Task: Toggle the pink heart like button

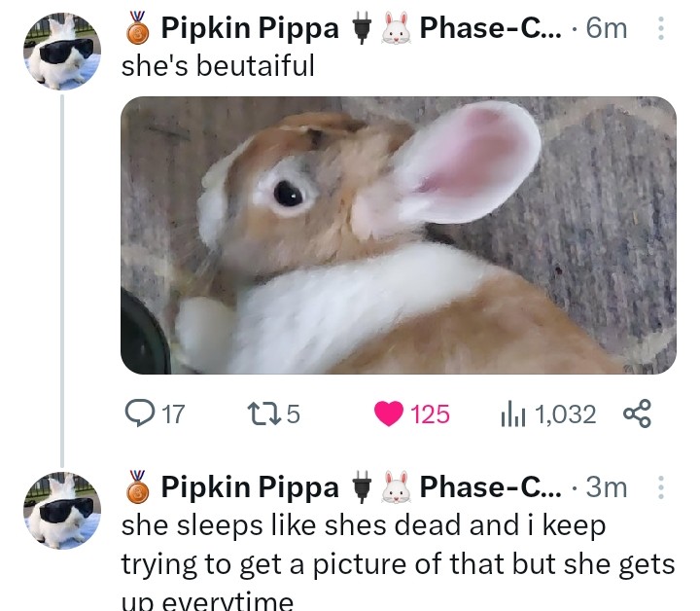Action: [x=389, y=413]
